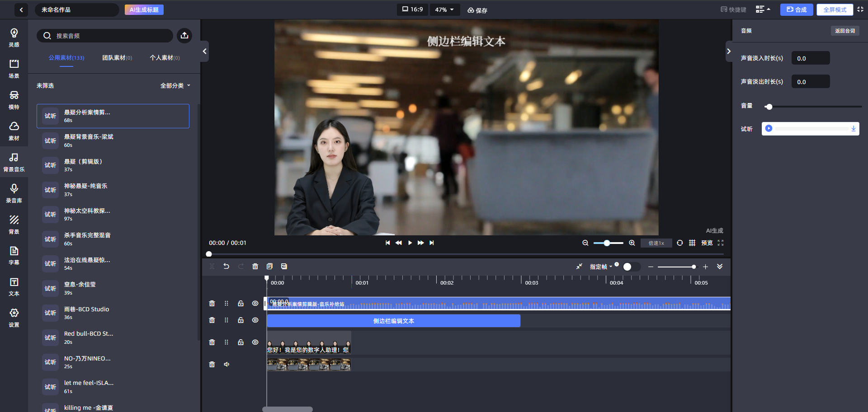
Task: Click the 全屏模式 fullscreen mode button
Action: 835,9
